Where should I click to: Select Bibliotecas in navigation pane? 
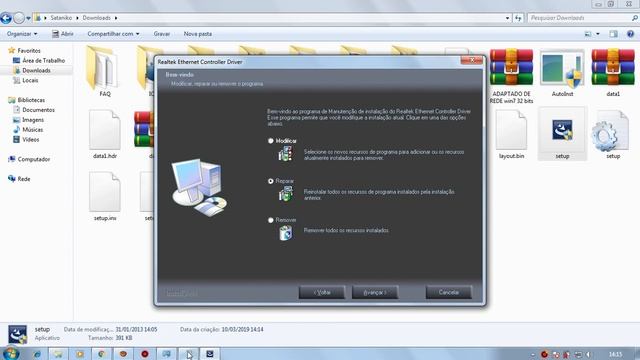31,100
